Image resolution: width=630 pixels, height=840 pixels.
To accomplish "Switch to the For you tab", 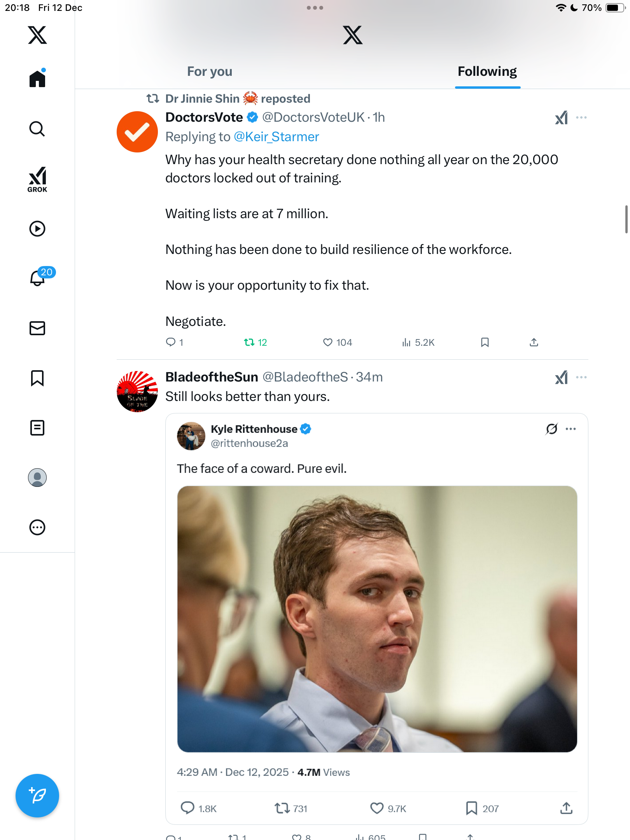I will click(x=210, y=72).
